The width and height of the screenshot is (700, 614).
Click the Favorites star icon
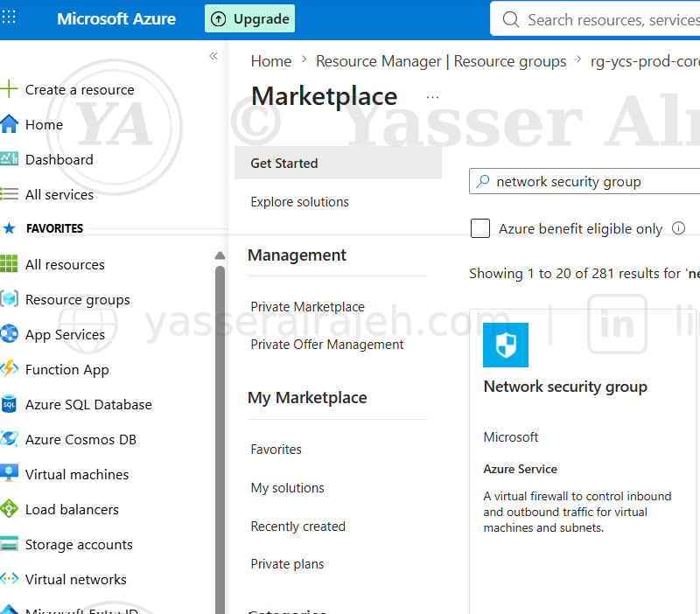pyautogui.click(x=9, y=228)
